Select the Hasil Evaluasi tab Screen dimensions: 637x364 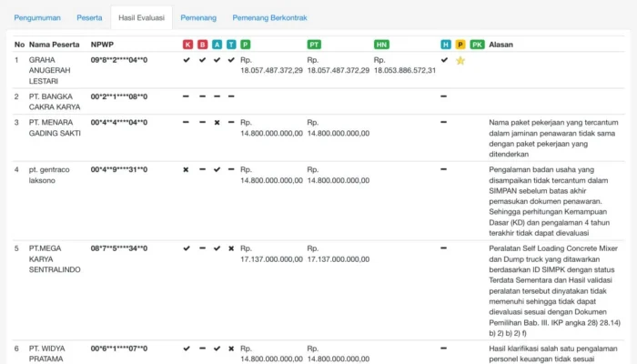(x=141, y=18)
